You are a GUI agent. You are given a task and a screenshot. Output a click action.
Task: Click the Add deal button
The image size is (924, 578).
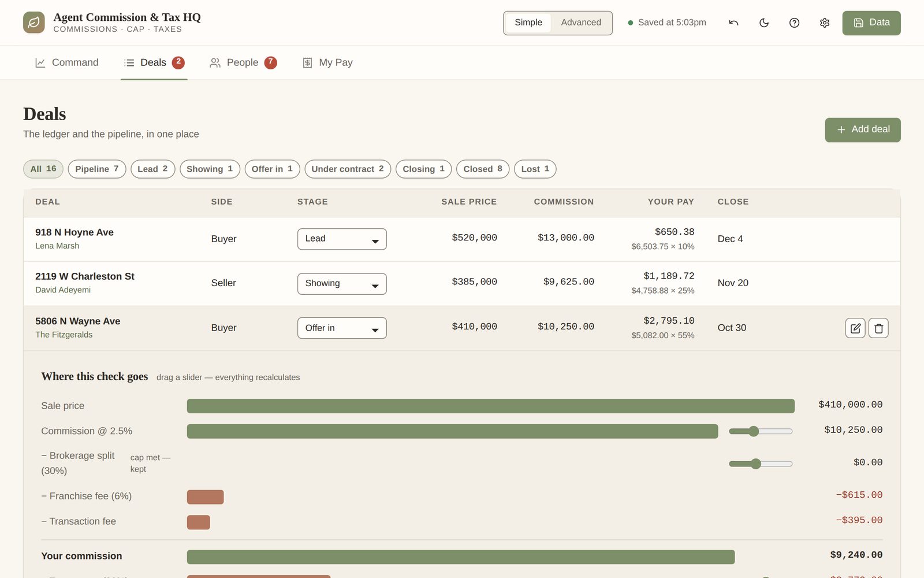[x=863, y=129]
